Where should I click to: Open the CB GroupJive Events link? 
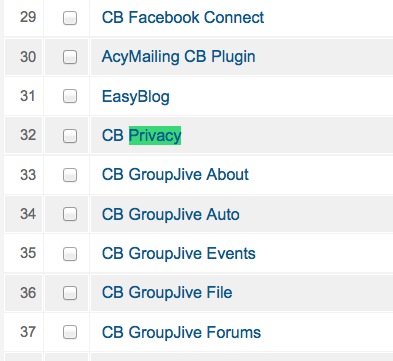179,253
